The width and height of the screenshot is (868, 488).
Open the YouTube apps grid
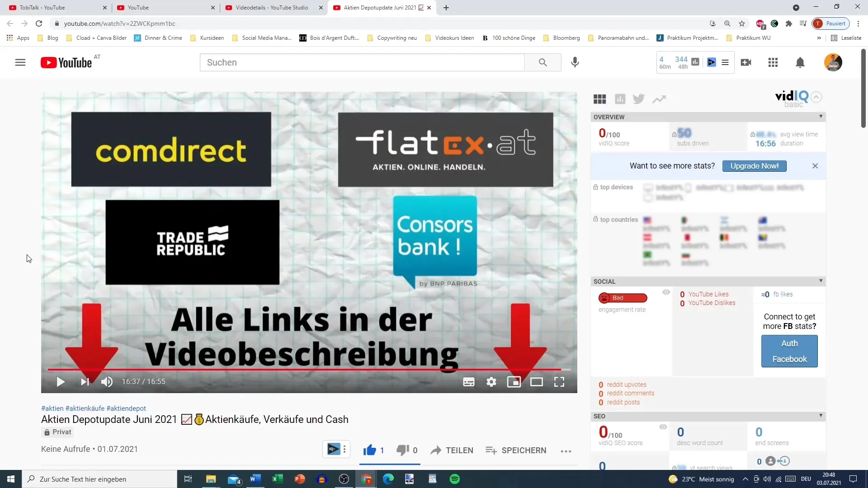click(x=773, y=62)
